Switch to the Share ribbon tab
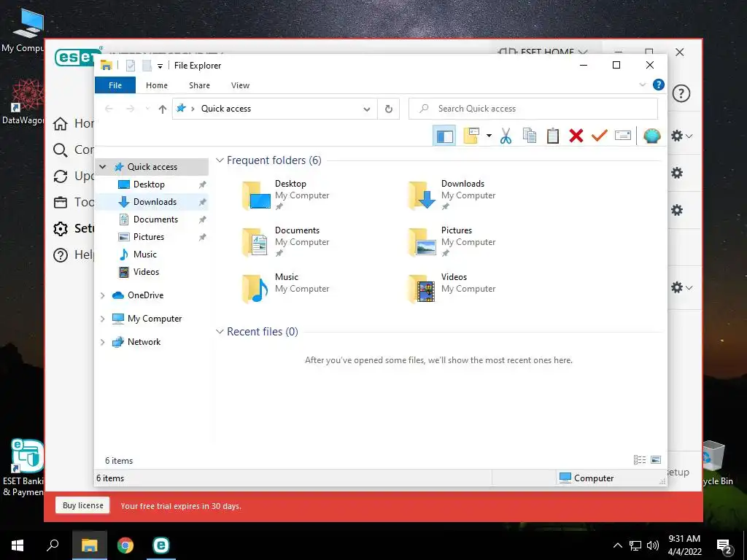The height and width of the screenshot is (560, 747). (x=199, y=85)
